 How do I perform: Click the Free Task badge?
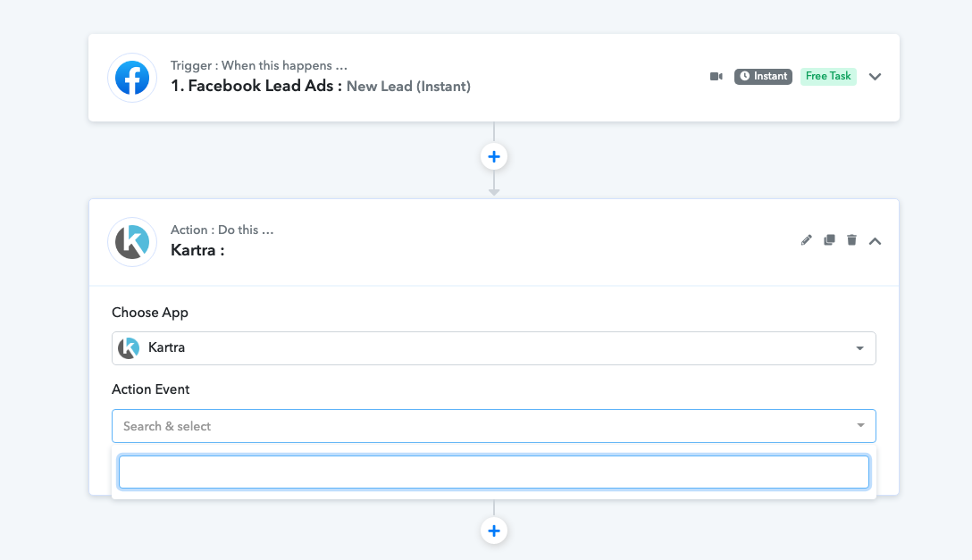pyautogui.click(x=828, y=76)
